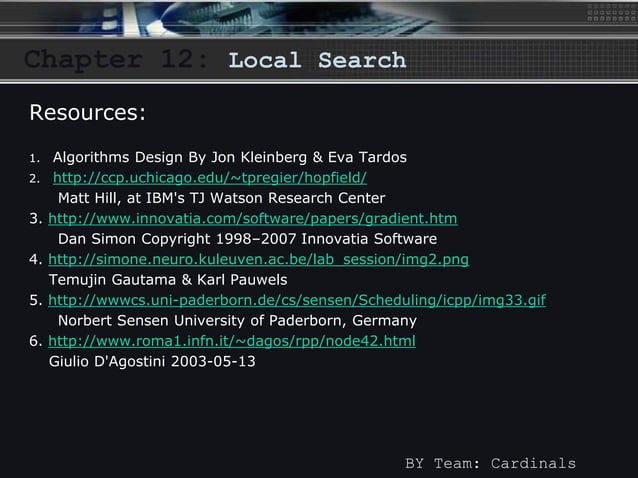Click 'Temujin Gautama & Karl Pauwels' text
The height and width of the screenshot is (478, 638).
(x=168, y=280)
